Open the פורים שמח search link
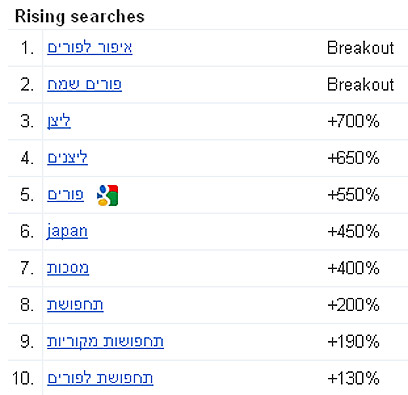Viewport: 408px width, 395px height. [84, 84]
